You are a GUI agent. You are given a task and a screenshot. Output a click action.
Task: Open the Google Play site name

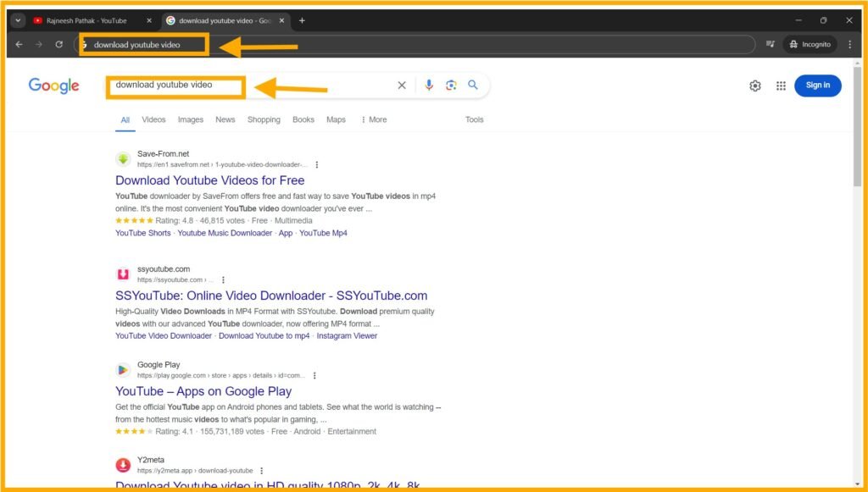click(x=159, y=365)
